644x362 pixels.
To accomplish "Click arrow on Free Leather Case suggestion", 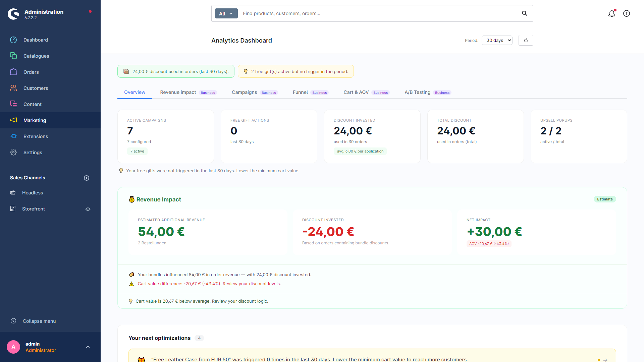I will pyautogui.click(x=605, y=360).
